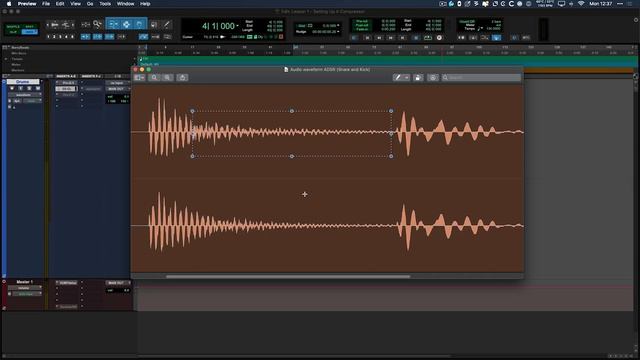Click the Post-roll button
The height and width of the screenshot is (360, 640).
[x=362, y=25]
